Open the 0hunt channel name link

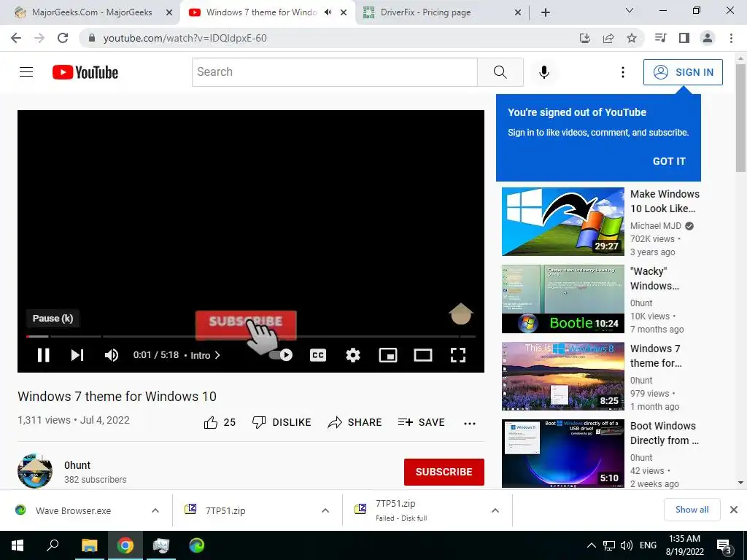point(77,465)
